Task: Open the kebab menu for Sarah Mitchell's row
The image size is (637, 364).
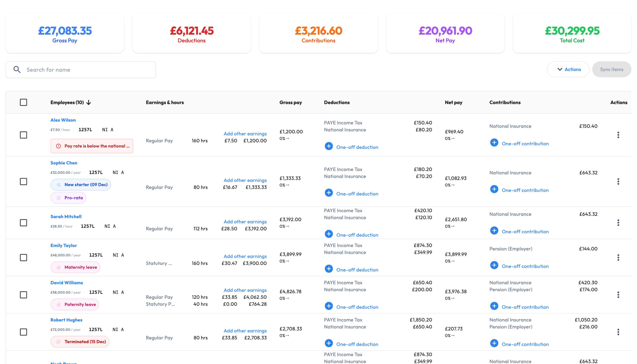Action: pyautogui.click(x=618, y=223)
